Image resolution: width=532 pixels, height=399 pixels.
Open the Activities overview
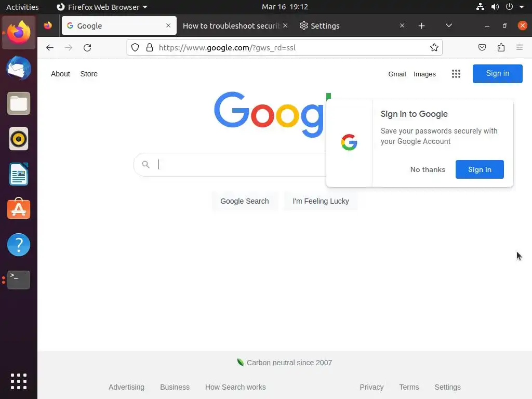point(22,7)
